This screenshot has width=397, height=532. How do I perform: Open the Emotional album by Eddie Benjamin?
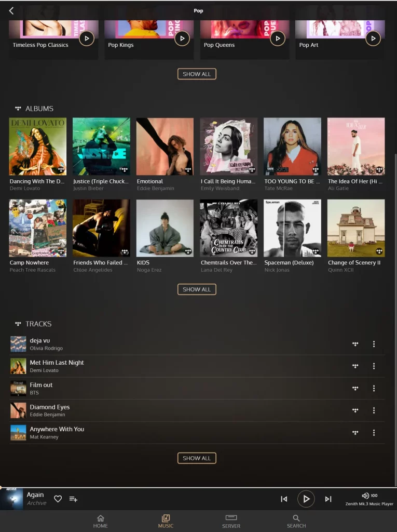click(x=165, y=146)
